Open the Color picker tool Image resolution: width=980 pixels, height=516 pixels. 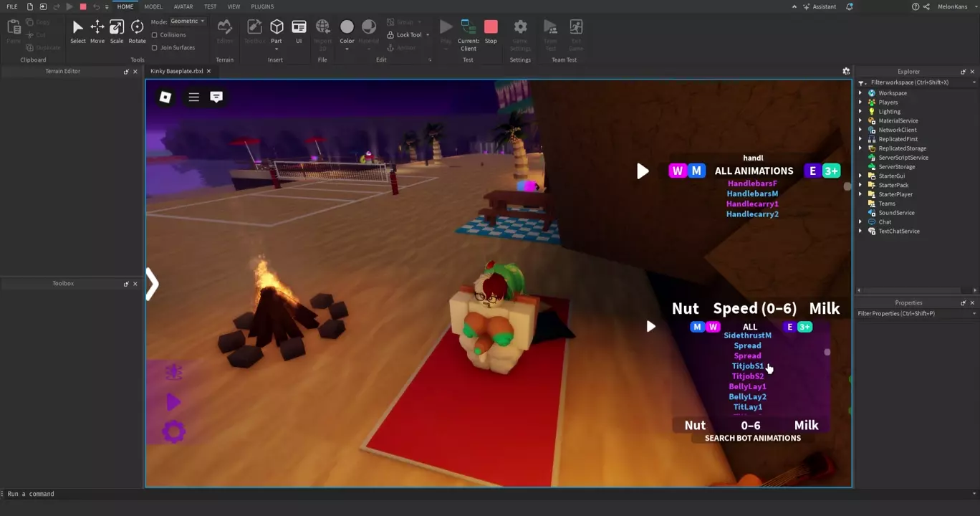(x=347, y=31)
